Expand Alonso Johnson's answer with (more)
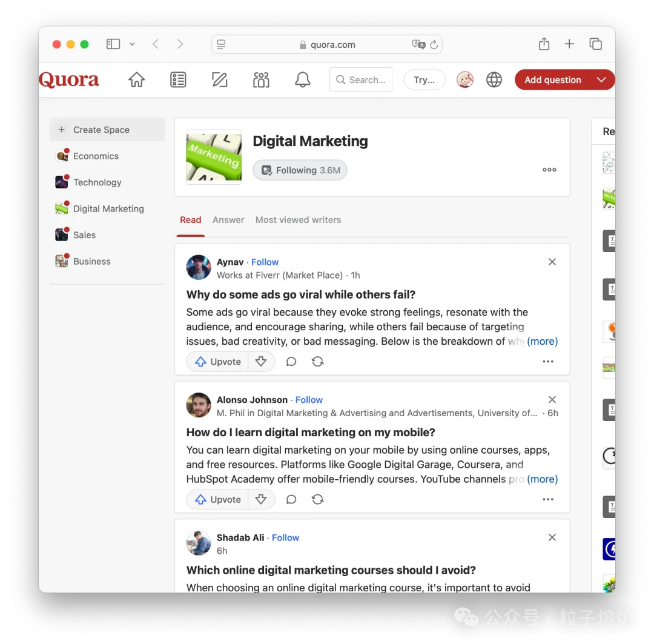This screenshot has width=654, height=644. click(x=542, y=479)
